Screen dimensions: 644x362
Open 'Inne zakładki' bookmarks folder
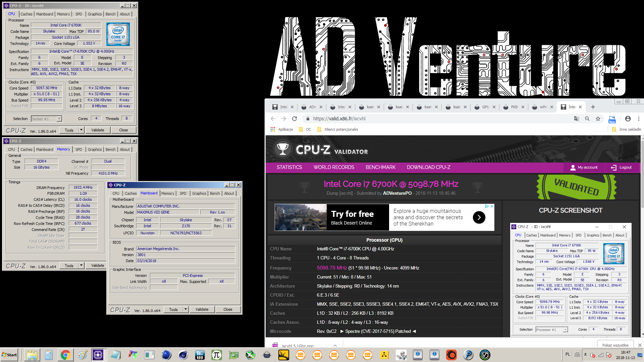click(x=626, y=129)
